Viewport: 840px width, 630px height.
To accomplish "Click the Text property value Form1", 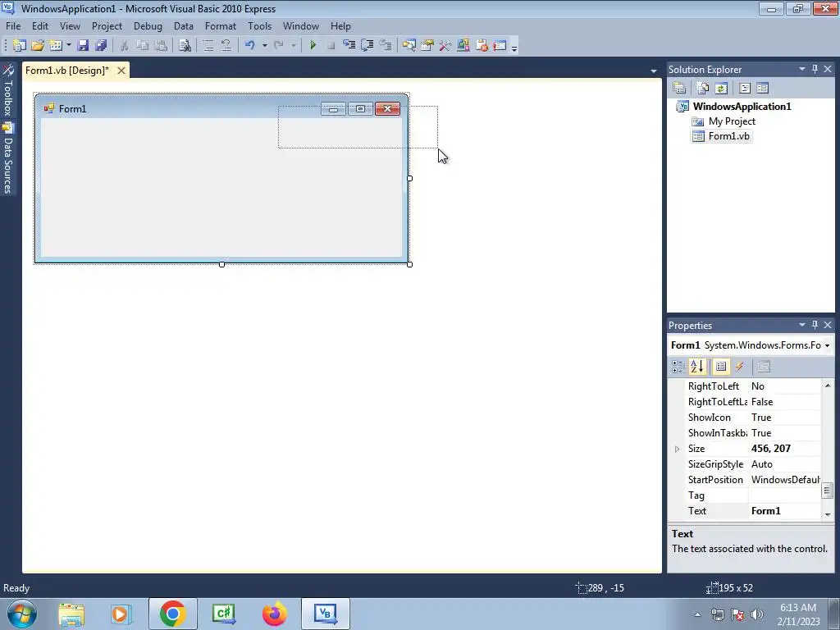I will pos(784,511).
